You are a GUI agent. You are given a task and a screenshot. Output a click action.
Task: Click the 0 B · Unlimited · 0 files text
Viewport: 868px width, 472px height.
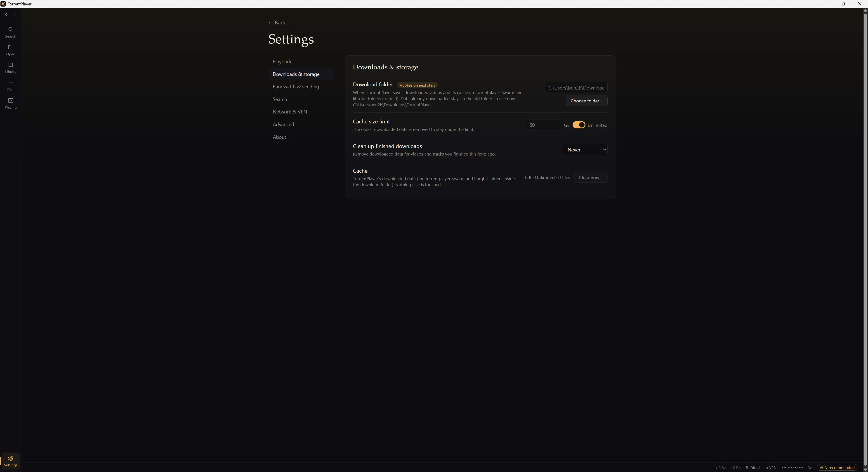point(547,177)
